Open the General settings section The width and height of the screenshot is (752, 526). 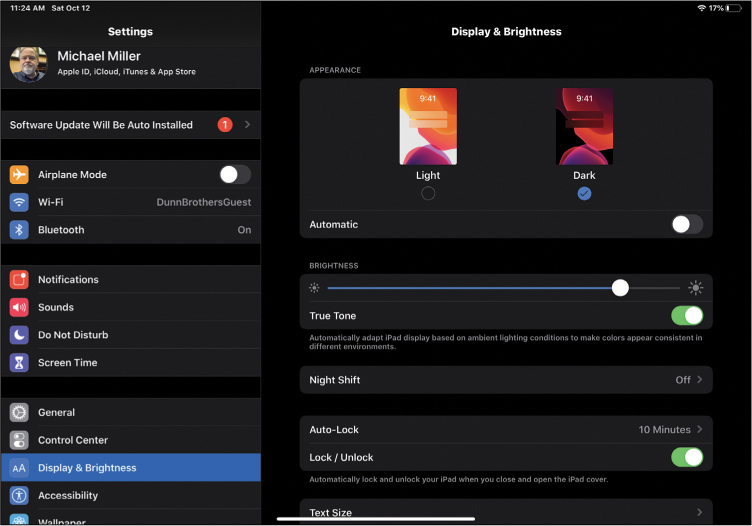click(x=130, y=412)
